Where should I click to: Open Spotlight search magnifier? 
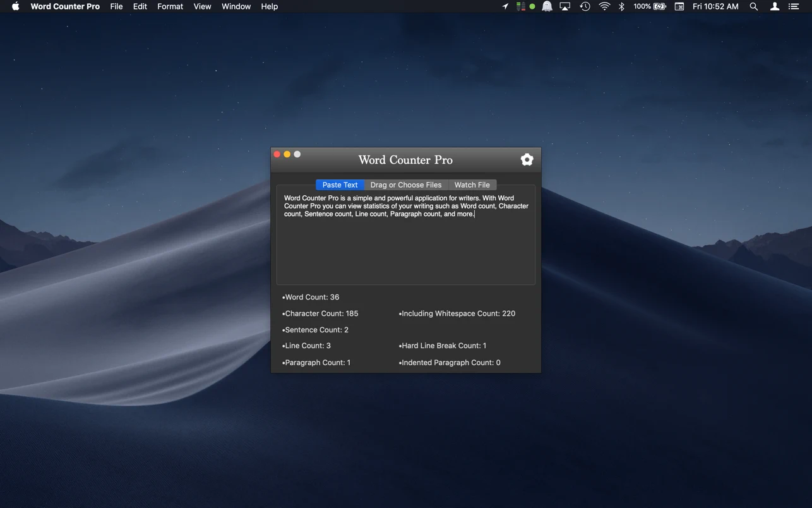753,6
